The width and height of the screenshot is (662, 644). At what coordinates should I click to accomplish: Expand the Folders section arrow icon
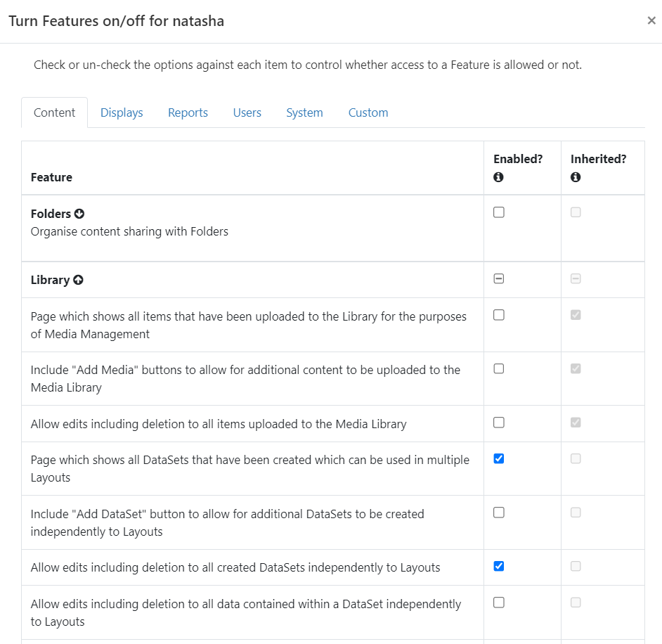79,214
